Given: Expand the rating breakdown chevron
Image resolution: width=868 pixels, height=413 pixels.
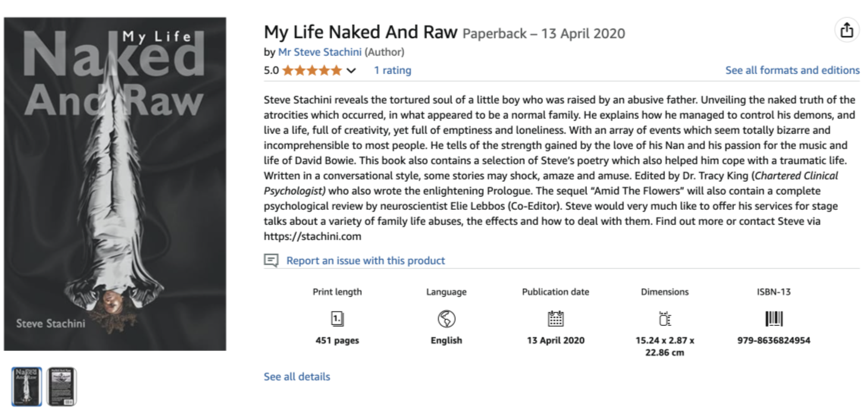Looking at the screenshot, I should [x=351, y=71].
